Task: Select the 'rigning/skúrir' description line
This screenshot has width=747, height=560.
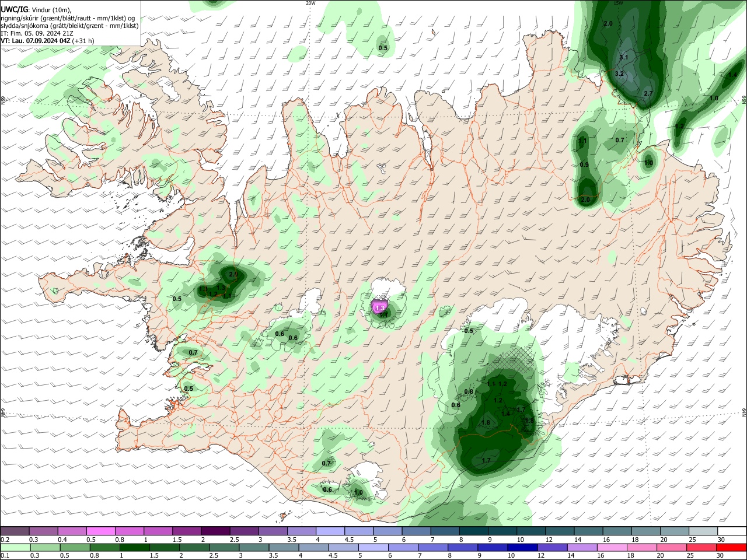Action: tap(68, 18)
